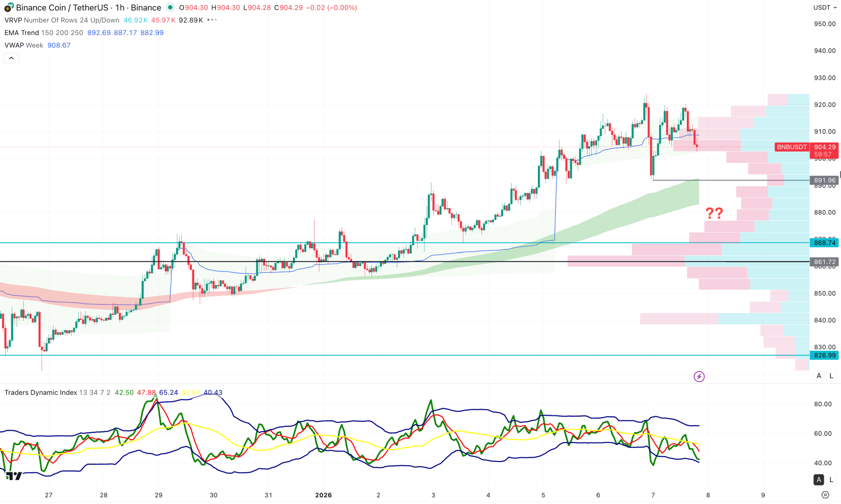The width and height of the screenshot is (841, 504).
Task: Select the EMA Trend indicator label
Action: 22,33
